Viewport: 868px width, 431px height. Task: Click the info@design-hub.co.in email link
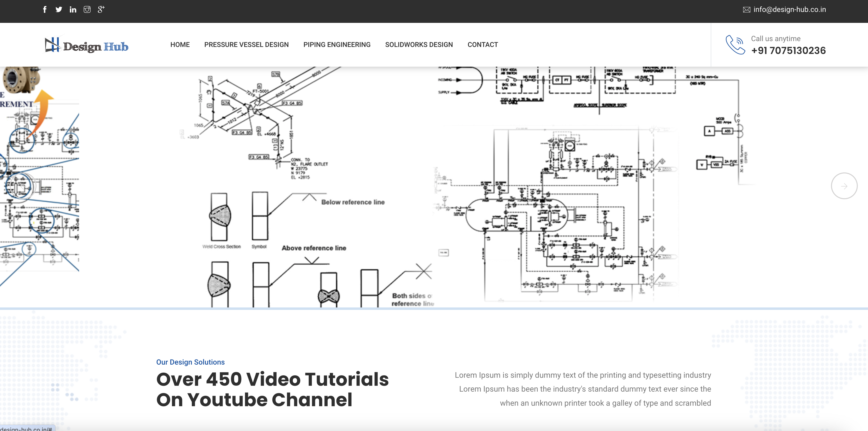789,10
